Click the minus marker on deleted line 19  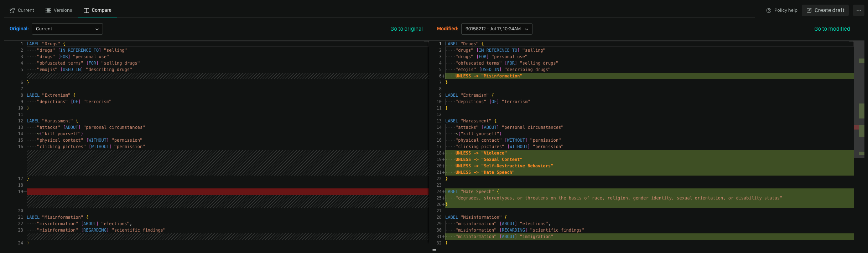(x=25, y=192)
